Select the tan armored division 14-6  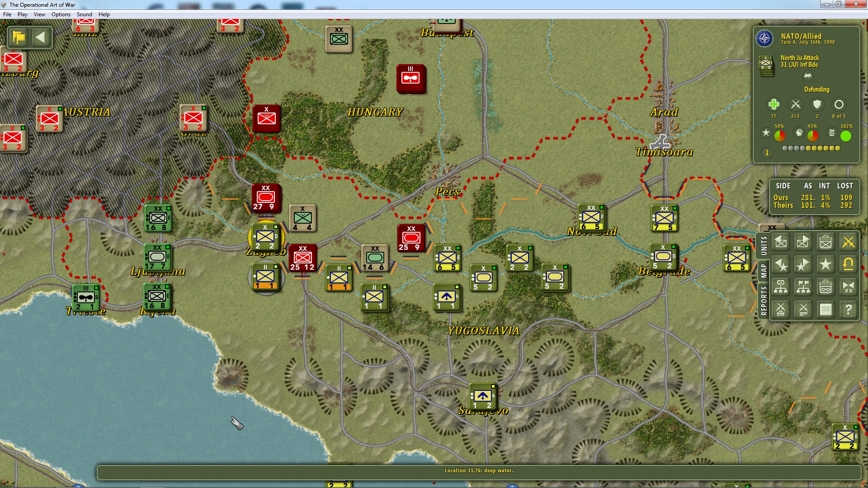(x=375, y=258)
